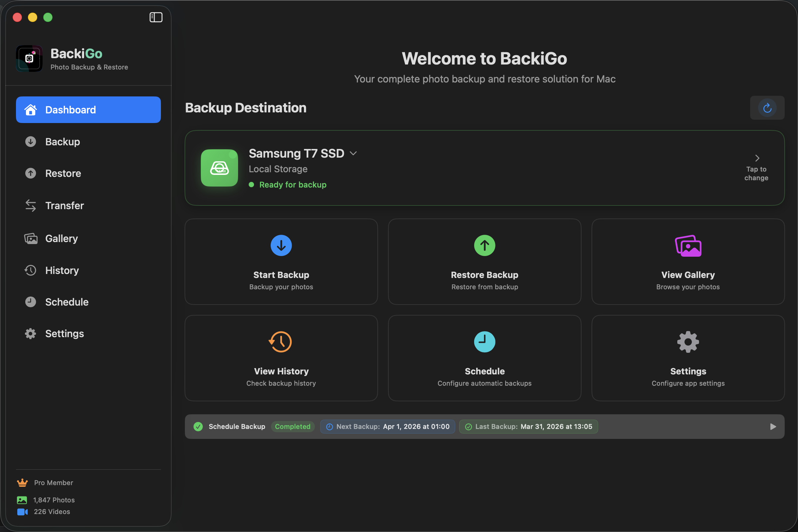798x532 pixels.
Task: Expand the schedule status bar arrow
Action: [773, 427]
